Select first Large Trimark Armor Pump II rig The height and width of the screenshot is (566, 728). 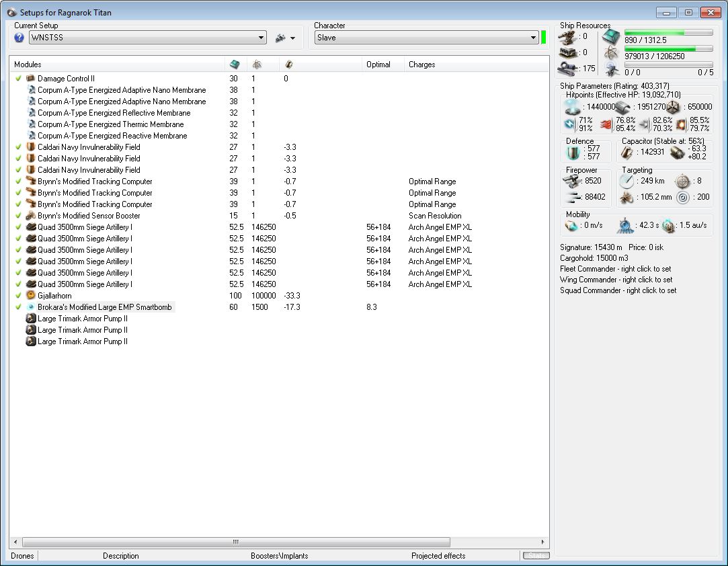point(82,319)
